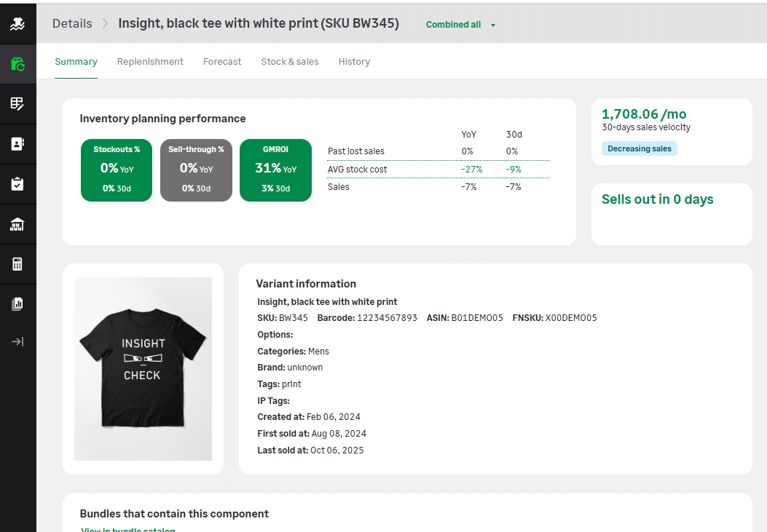Click the reports document icon in sidebar

(17, 303)
